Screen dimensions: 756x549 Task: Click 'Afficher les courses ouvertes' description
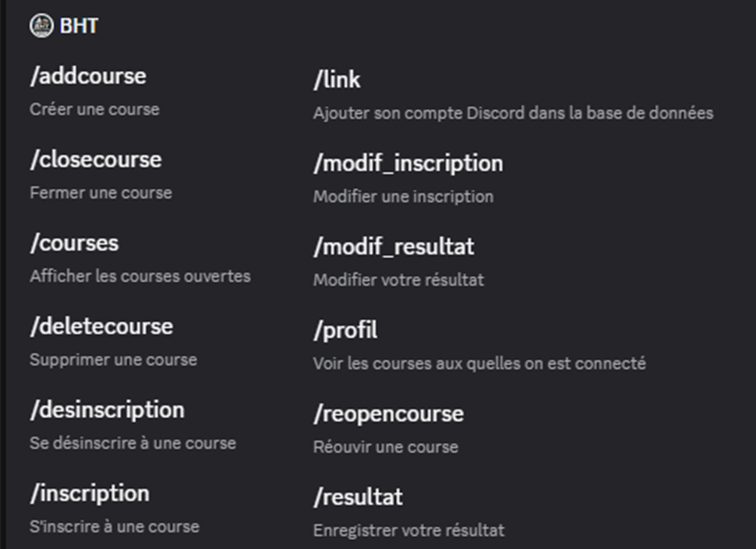coord(140,276)
